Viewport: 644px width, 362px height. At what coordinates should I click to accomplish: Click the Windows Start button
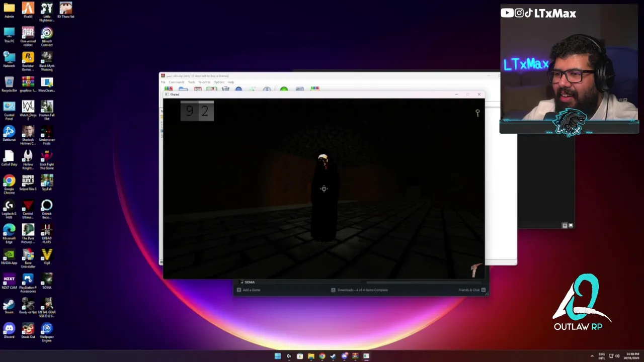coord(278,356)
